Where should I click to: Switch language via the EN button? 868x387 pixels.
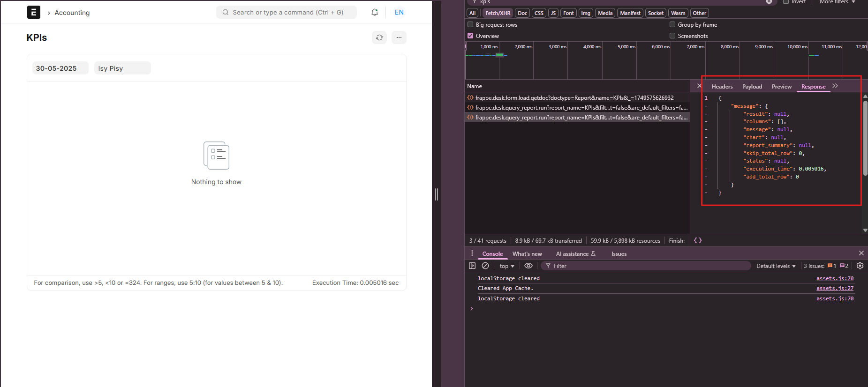(399, 12)
